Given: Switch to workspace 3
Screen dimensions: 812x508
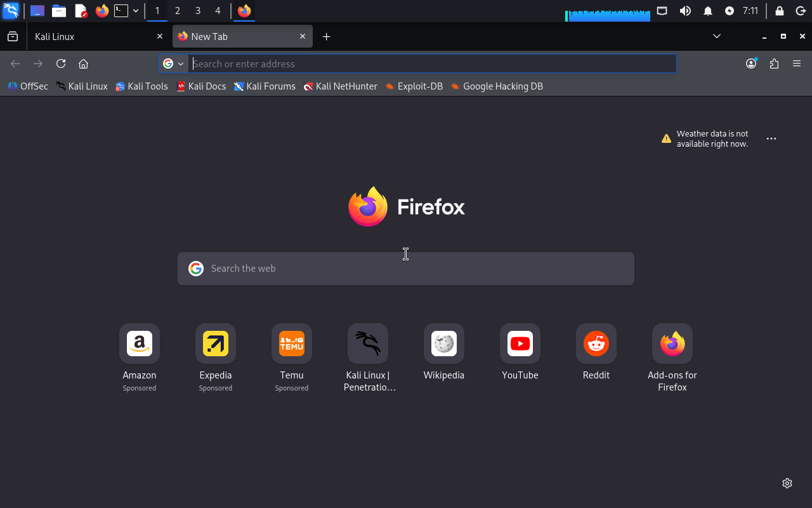Looking at the screenshot, I should point(198,11).
